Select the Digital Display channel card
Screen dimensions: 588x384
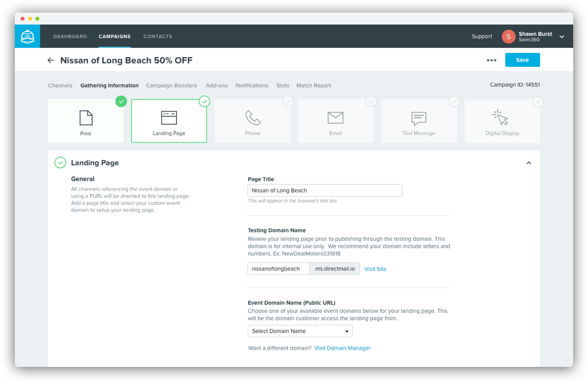(x=502, y=121)
